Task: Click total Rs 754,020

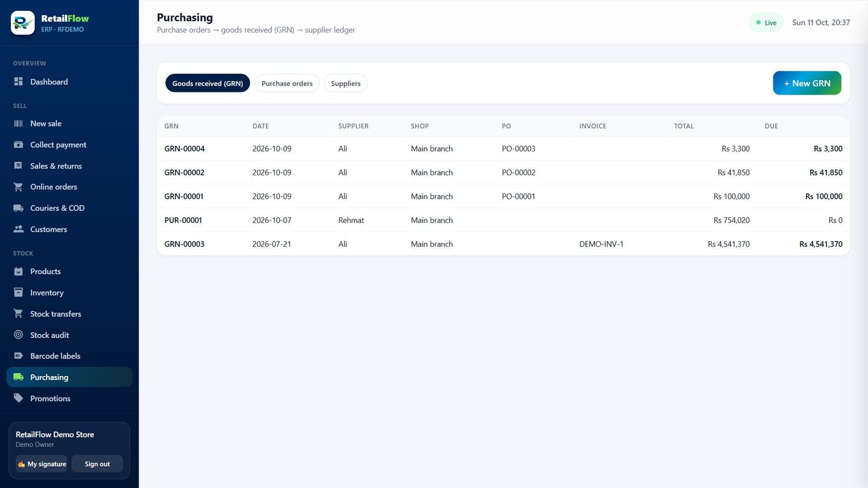Action: (732, 220)
